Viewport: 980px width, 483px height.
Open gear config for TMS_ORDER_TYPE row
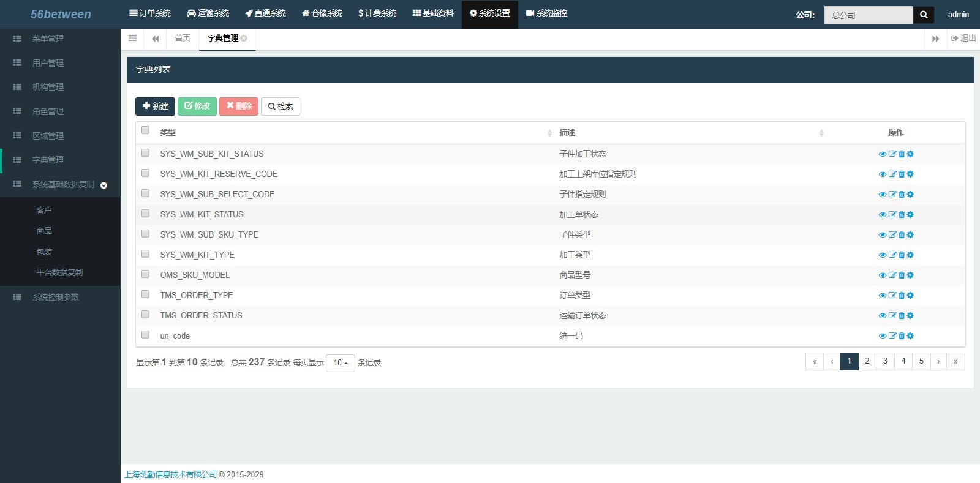(910, 296)
